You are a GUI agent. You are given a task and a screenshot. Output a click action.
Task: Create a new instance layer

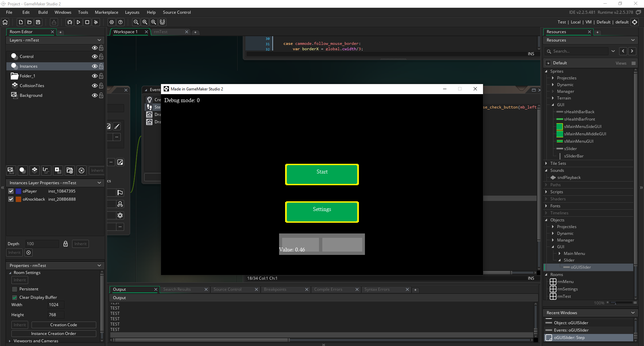click(22, 170)
